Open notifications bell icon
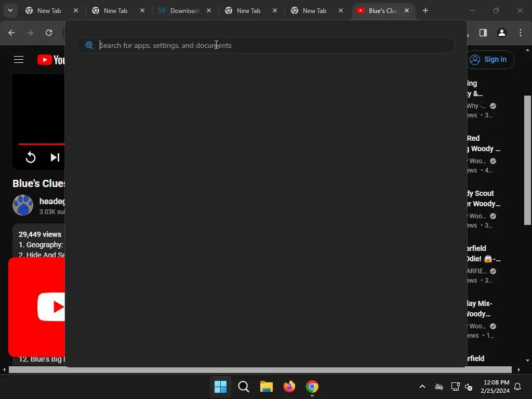 click(518, 387)
